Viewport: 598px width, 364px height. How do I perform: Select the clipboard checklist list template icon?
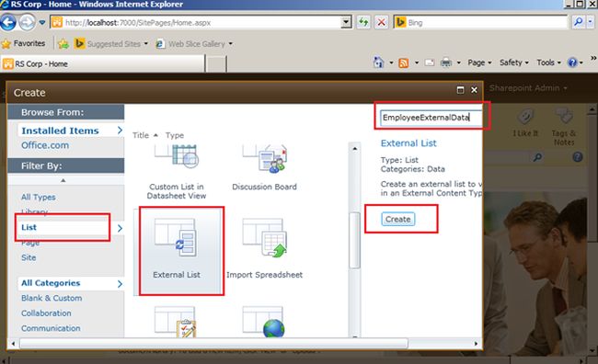point(176,322)
